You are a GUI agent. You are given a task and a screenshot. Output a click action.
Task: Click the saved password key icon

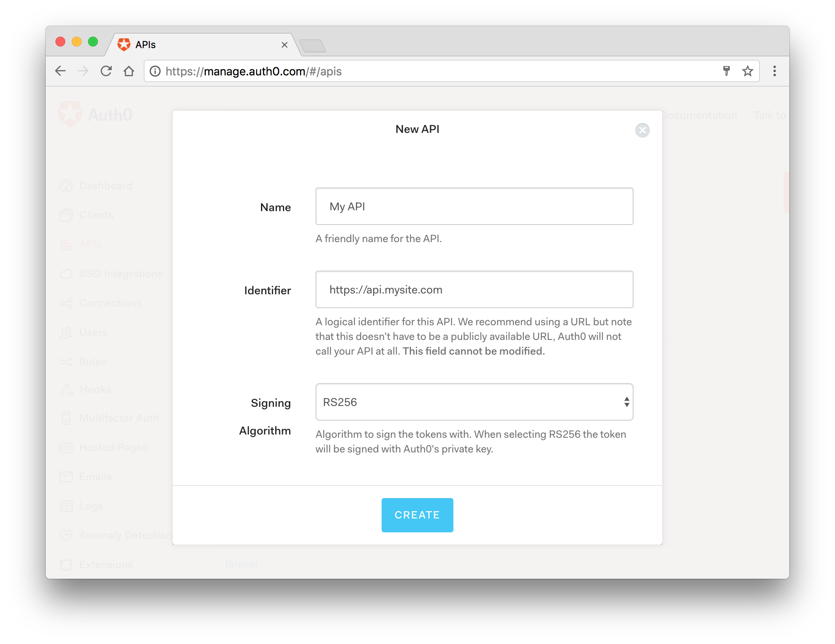726,71
